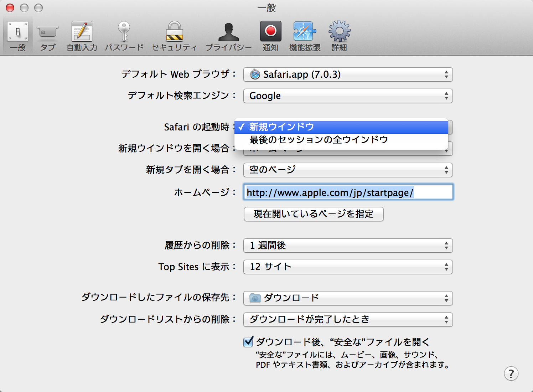Open the download save location dropdown
Screen dimensions: 533x392
(x=348, y=298)
